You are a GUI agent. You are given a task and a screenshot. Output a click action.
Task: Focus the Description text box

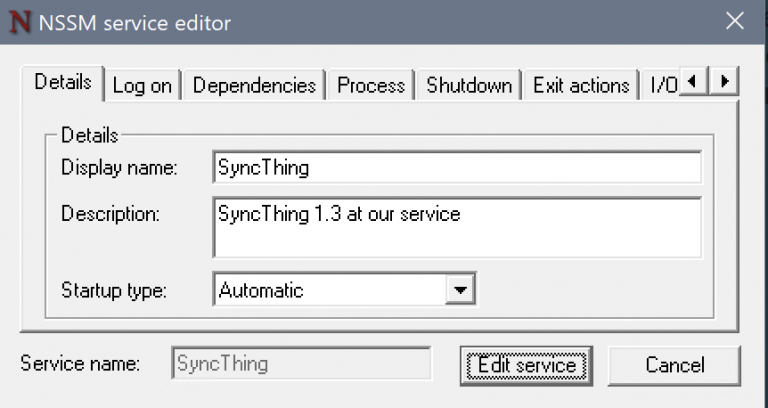coord(457,227)
